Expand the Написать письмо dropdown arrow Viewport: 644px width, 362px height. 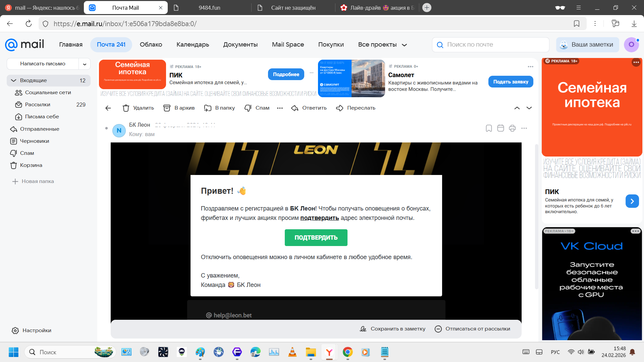pos(85,64)
